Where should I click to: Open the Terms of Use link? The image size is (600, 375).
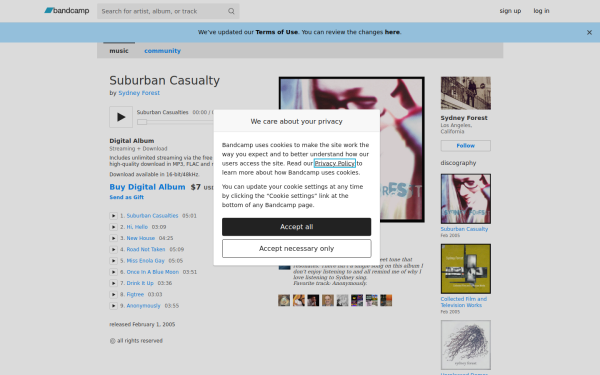click(x=277, y=32)
